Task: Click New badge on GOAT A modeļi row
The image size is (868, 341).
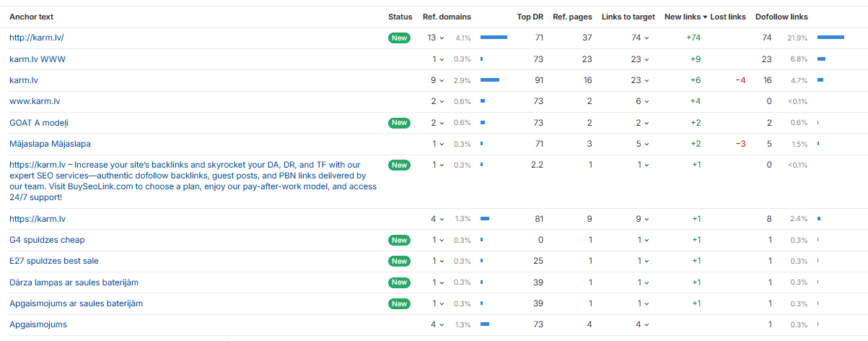Action: click(x=399, y=123)
